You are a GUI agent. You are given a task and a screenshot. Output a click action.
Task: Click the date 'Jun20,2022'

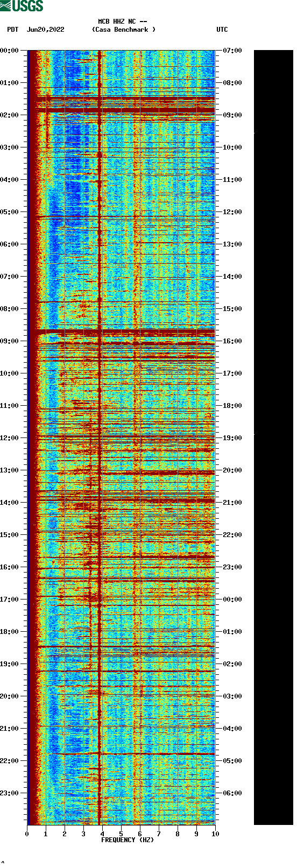point(45,30)
